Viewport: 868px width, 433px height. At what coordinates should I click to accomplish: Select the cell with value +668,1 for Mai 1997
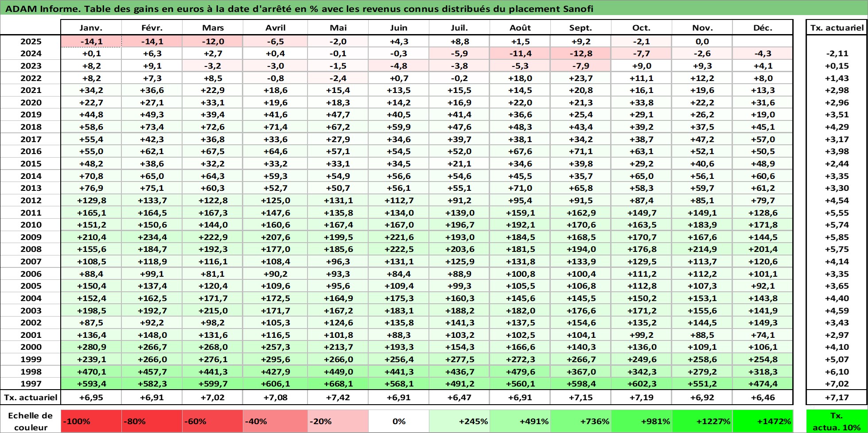click(x=338, y=384)
